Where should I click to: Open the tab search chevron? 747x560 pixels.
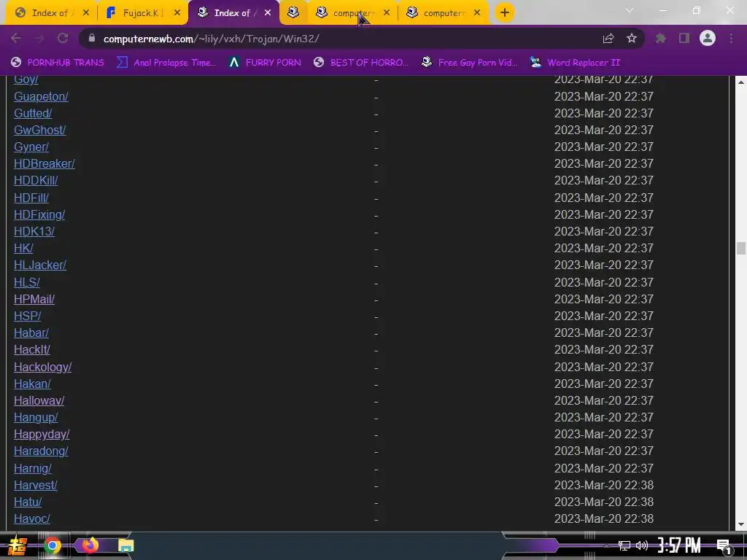point(630,10)
